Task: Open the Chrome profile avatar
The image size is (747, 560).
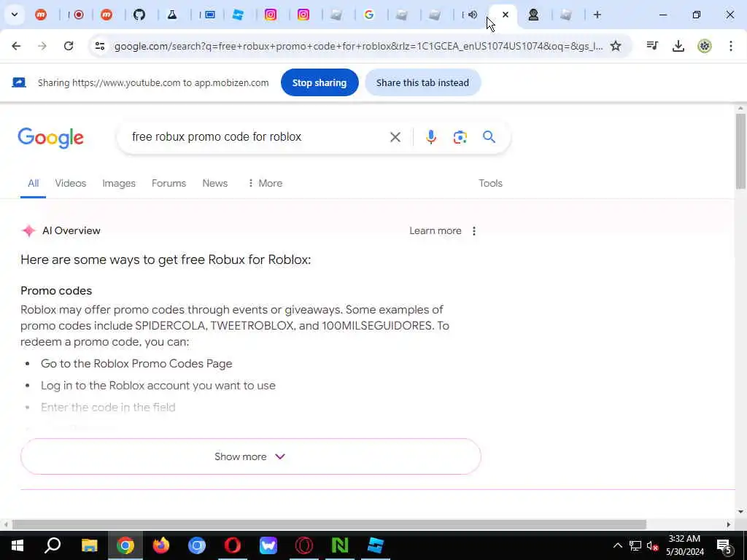Action: (704, 46)
